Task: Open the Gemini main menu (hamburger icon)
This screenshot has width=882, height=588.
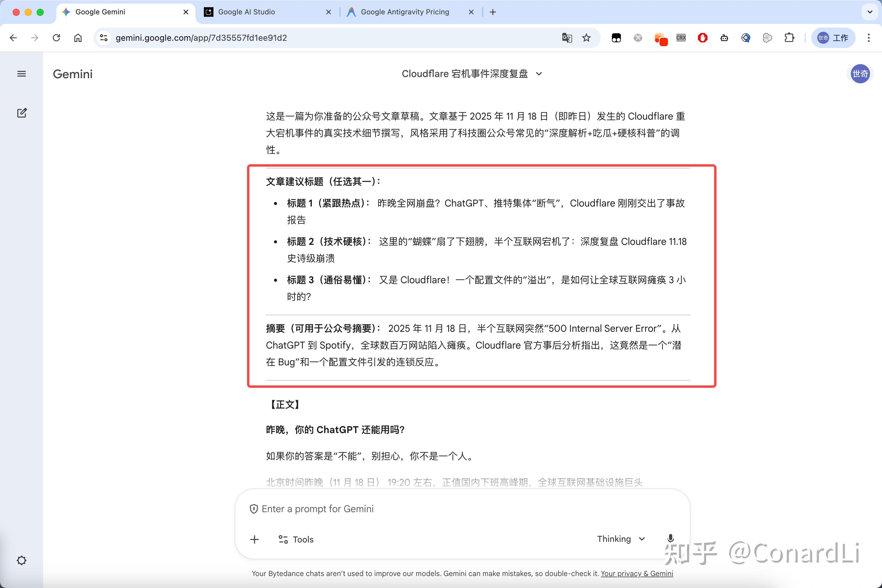Action: tap(21, 73)
